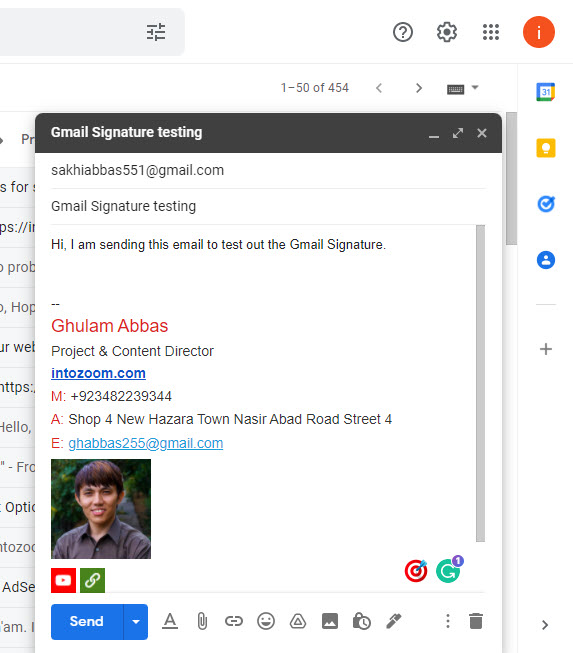Attach files paperclip icon
This screenshot has width=573, height=653.
click(x=202, y=621)
